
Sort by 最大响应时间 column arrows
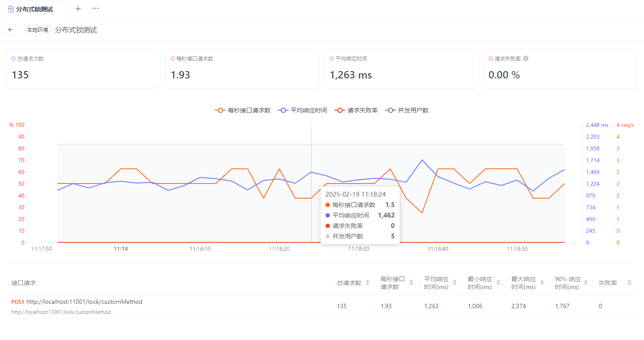542,283
